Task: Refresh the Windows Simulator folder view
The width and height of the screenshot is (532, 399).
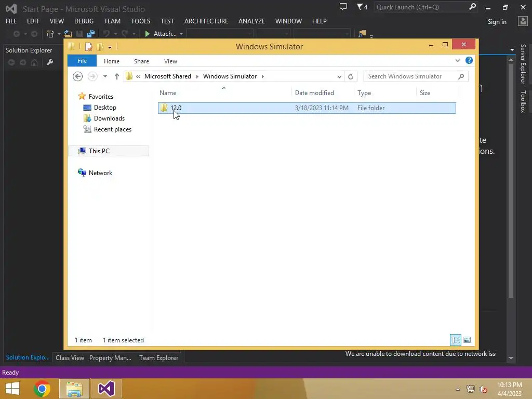Action: [x=351, y=76]
